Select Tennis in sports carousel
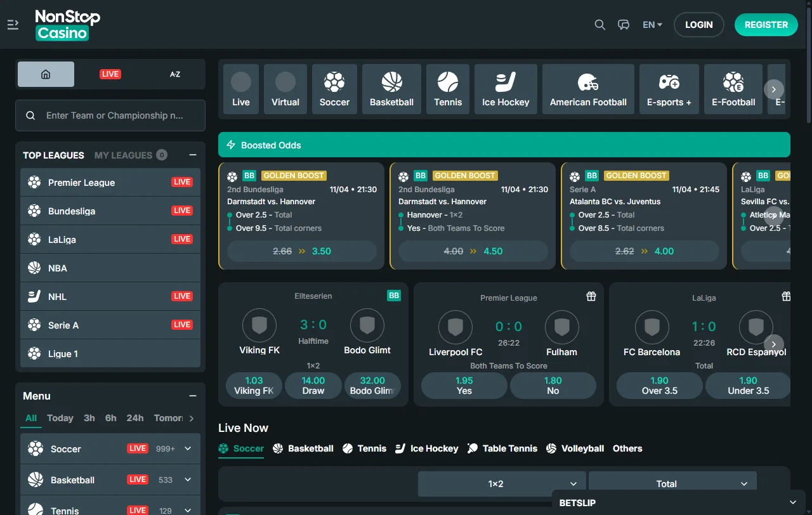This screenshot has width=812, height=515. coord(448,89)
